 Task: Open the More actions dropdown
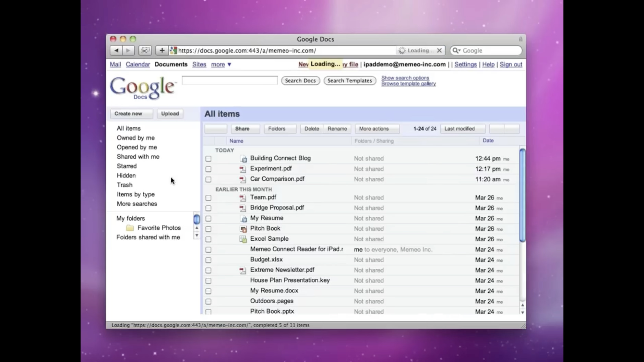(x=377, y=129)
